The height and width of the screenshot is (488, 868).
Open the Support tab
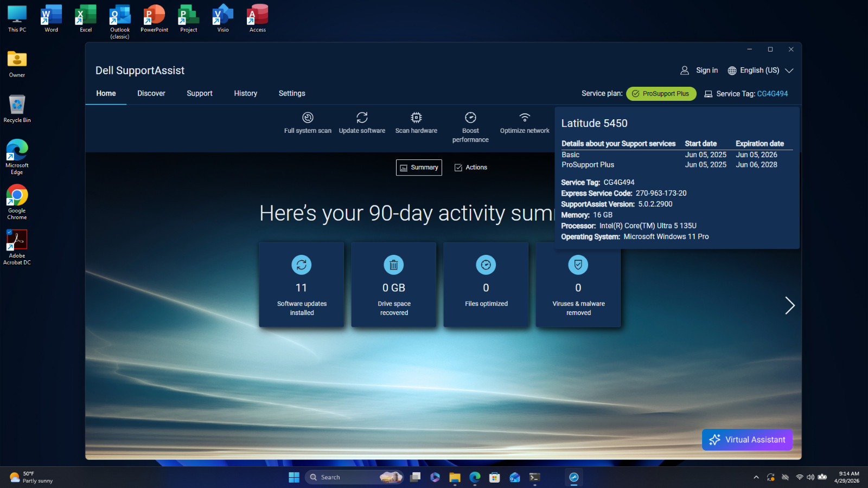pyautogui.click(x=200, y=93)
